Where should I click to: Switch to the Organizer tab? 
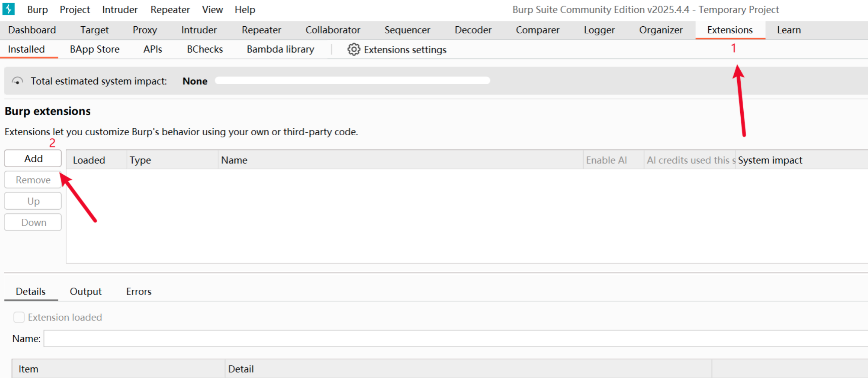click(661, 30)
